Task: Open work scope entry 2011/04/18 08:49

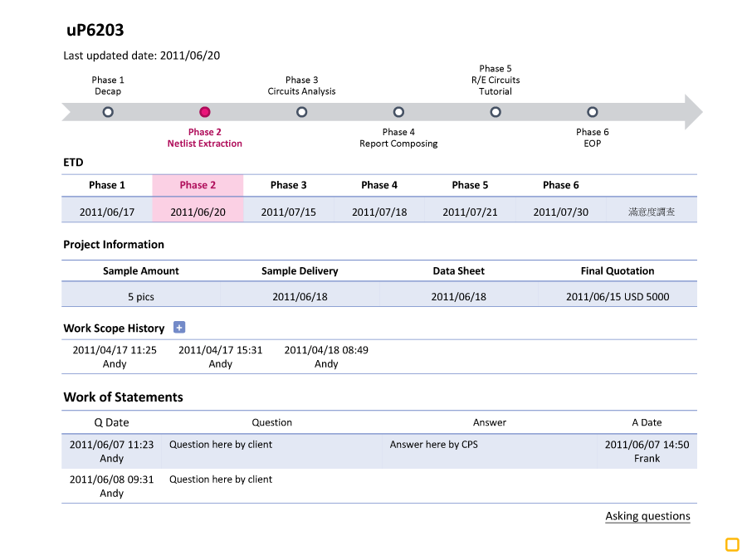Action: 326,357
